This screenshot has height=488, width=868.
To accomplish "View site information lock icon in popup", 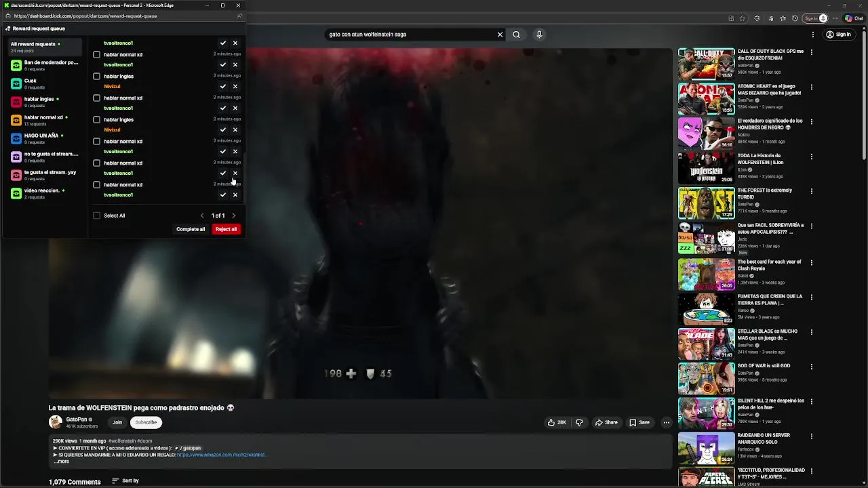I will point(8,16).
